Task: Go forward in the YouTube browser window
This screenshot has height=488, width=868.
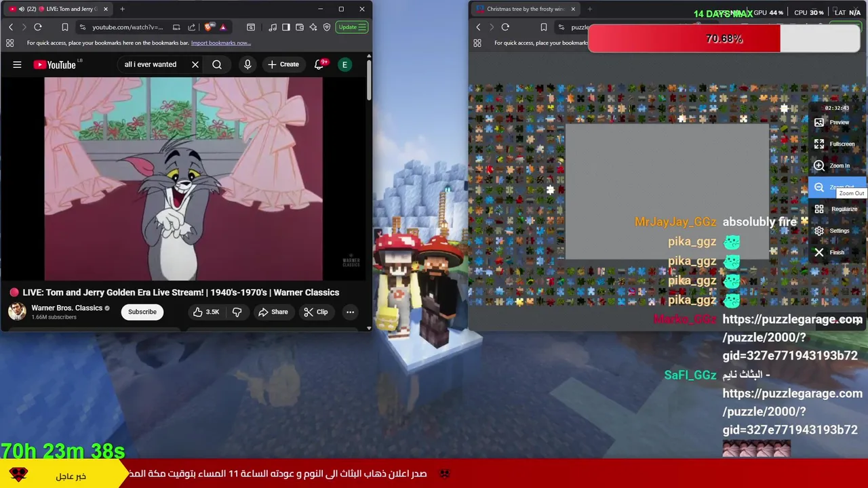Action: pos(24,27)
